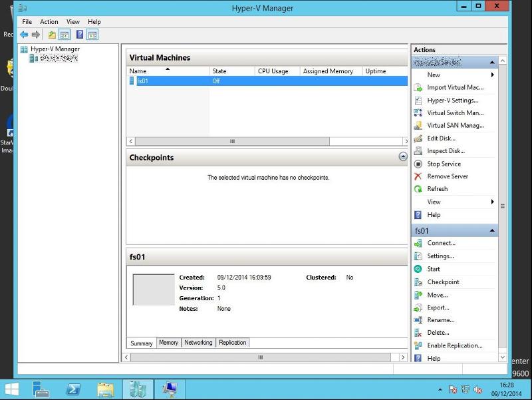Viewport: 532px width, 400px height.
Task: Open the fs01 Settings icon
Action: (418, 256)
